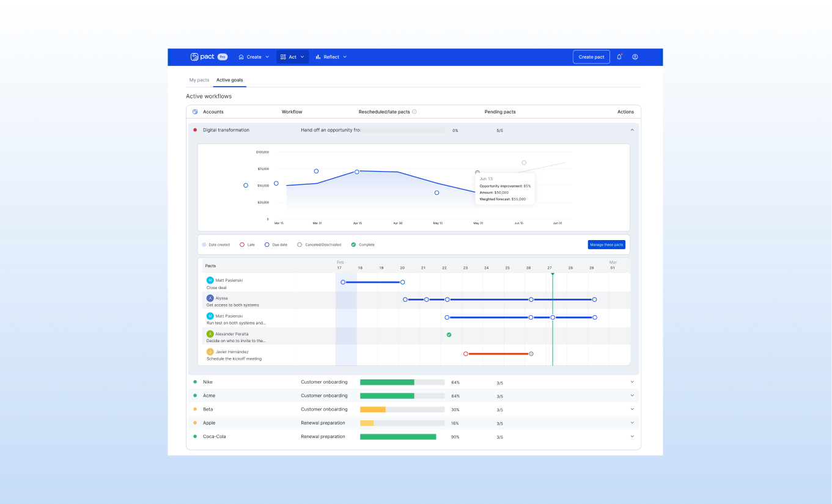The height and width of the screenshot is (504, 832).
Task: Click the Manage these pacts button
Action: 606,244
